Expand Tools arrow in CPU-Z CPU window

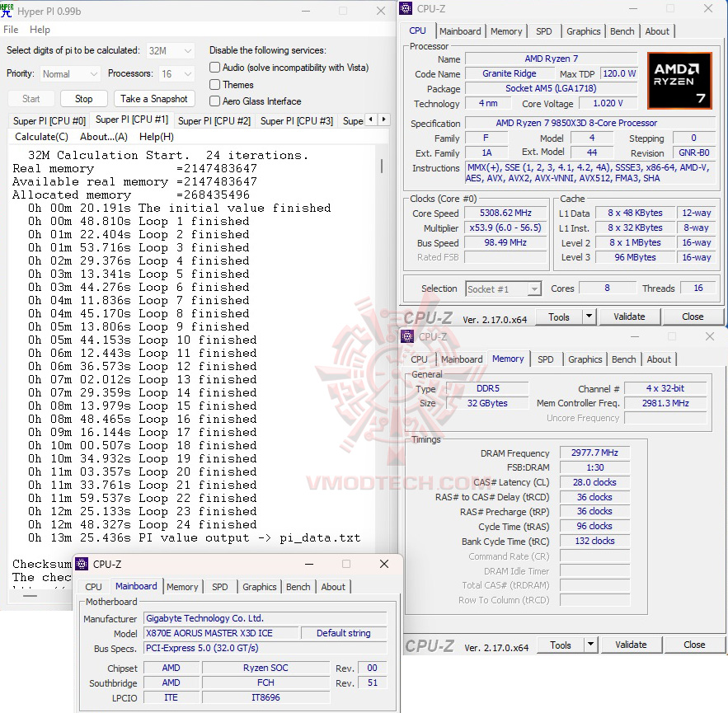click(x=589, y=317)
